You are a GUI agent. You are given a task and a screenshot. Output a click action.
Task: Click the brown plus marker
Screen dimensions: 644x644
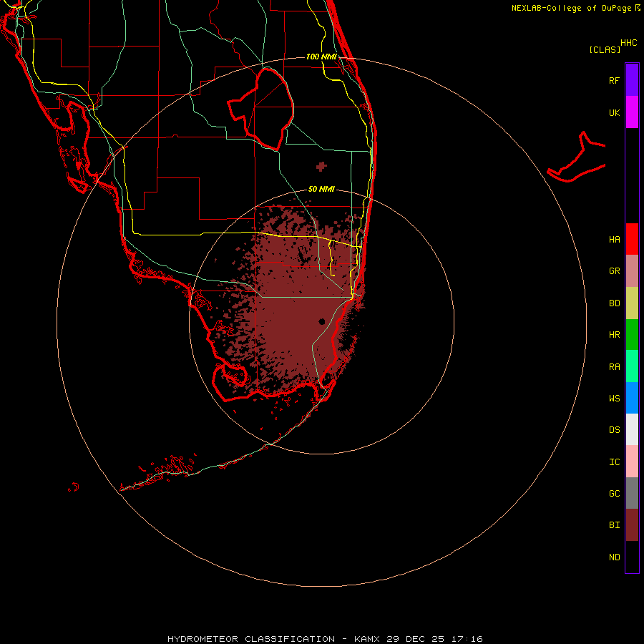pos(321,166)
